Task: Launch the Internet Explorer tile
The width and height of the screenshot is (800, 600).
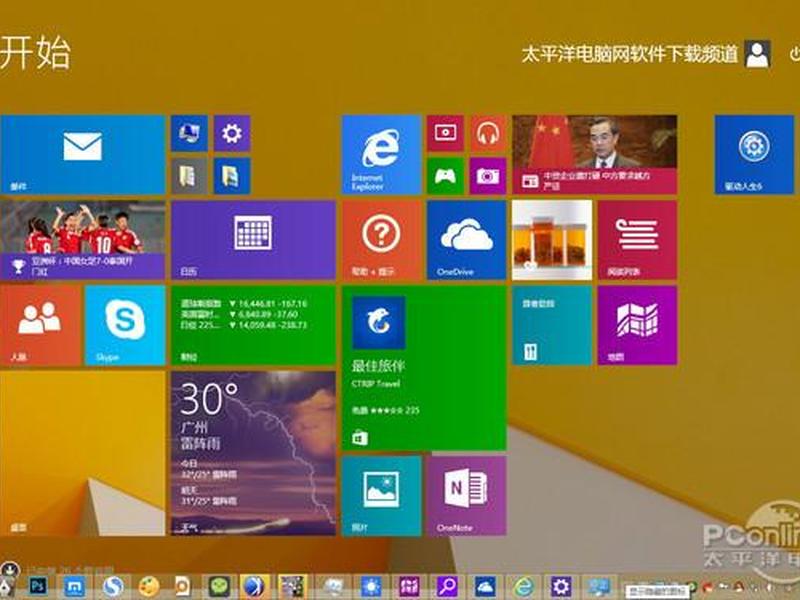Action: point(381,155)
